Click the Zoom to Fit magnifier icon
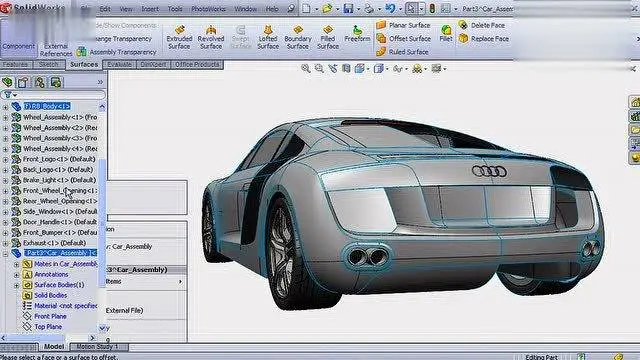 (305, 69)
